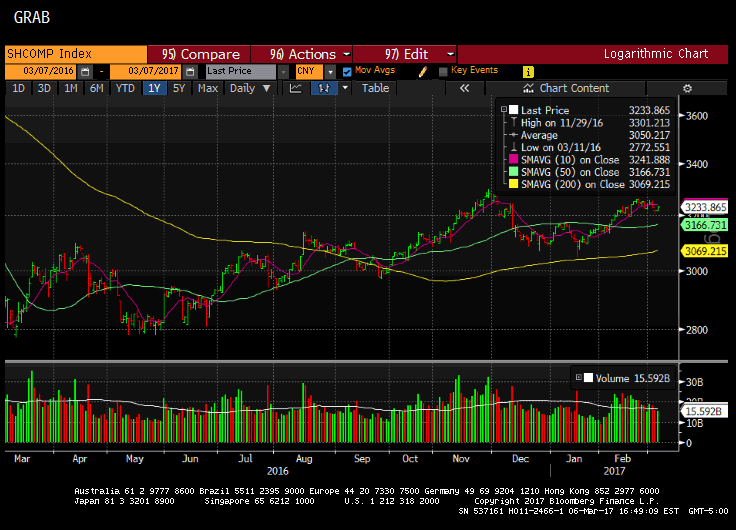Open the end date calendar picker
The height and width of the screenshot is (530, 736).
[x=190, y=72]
